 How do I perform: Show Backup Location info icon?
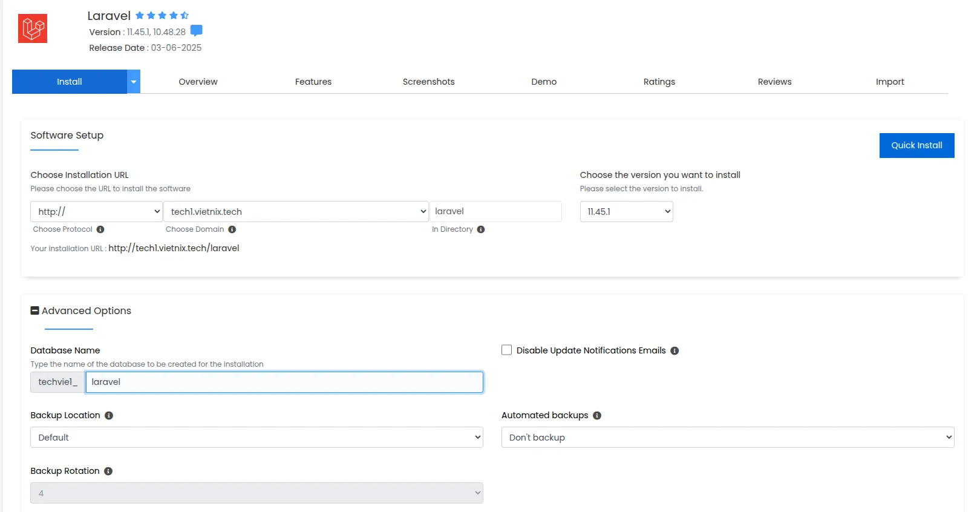tap(109, 416)
